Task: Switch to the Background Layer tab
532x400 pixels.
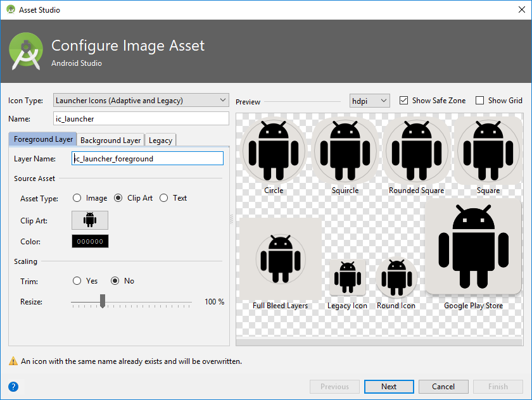Action: [110, 140]
